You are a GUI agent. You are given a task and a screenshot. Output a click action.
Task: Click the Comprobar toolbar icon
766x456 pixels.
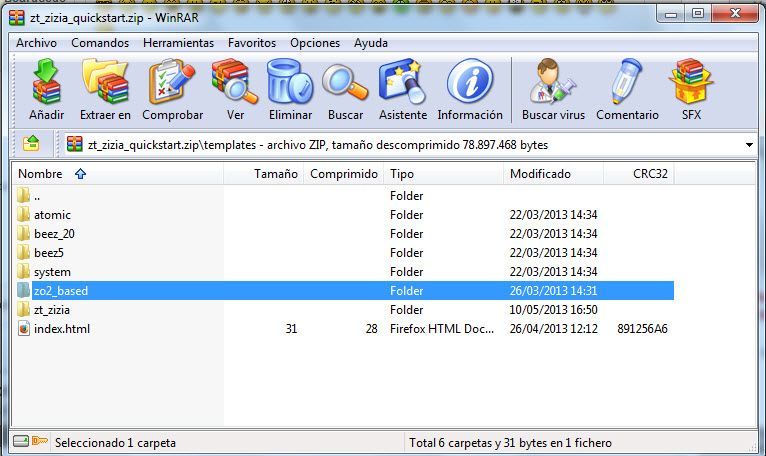tap(172, 82)
